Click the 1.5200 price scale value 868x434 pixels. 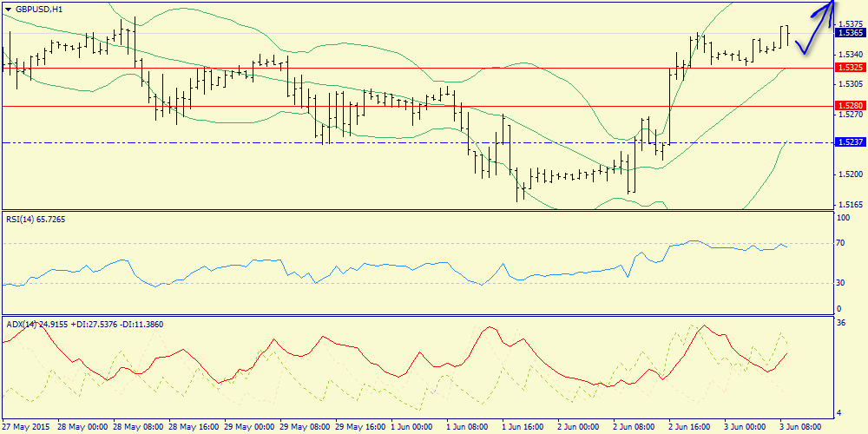851,174
